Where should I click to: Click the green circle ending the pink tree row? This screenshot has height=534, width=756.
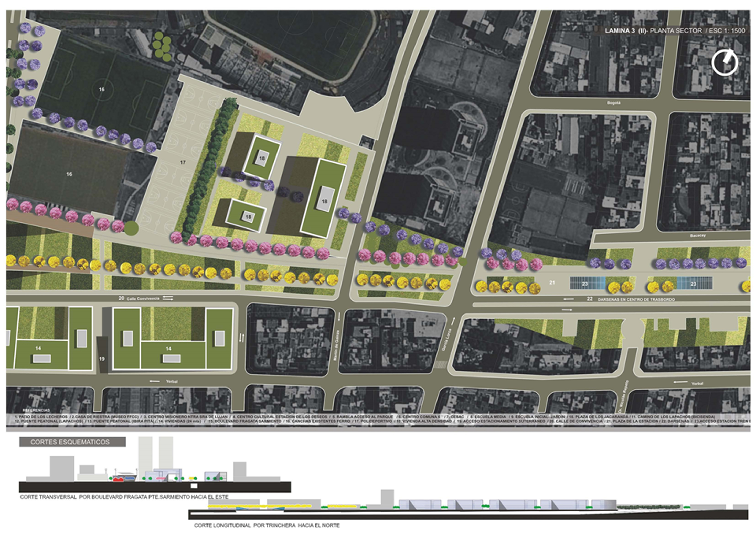131,228
